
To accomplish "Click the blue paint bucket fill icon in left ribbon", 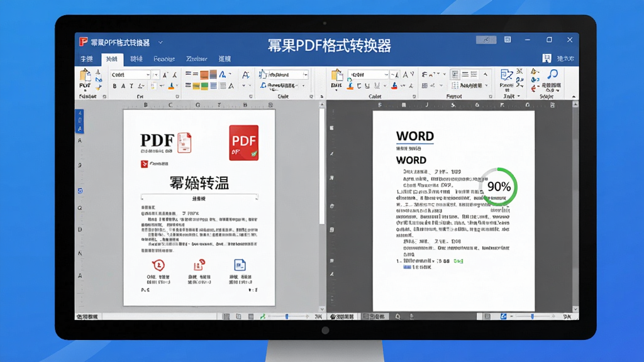I will (x=172, y=85).
